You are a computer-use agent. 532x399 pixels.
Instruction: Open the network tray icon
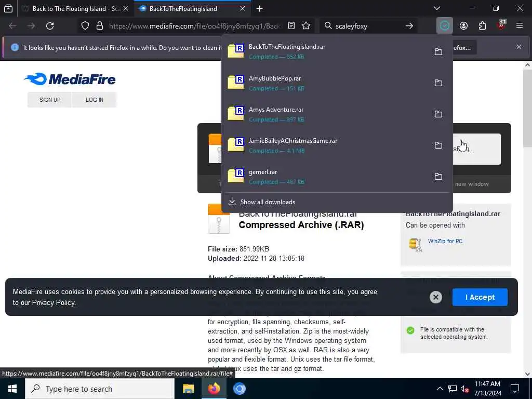coord(453,389)
